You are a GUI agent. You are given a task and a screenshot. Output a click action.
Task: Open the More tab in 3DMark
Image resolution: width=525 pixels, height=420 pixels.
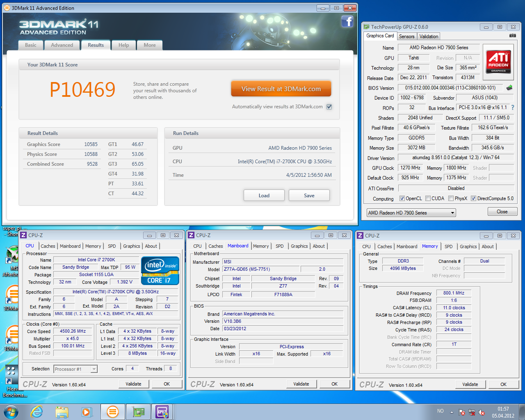[150, 45]
